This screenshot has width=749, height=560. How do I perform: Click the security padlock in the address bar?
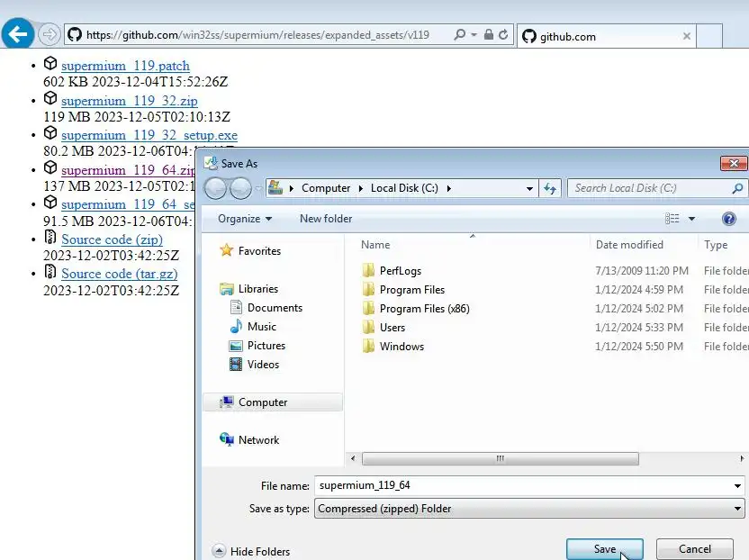(488, 34)
